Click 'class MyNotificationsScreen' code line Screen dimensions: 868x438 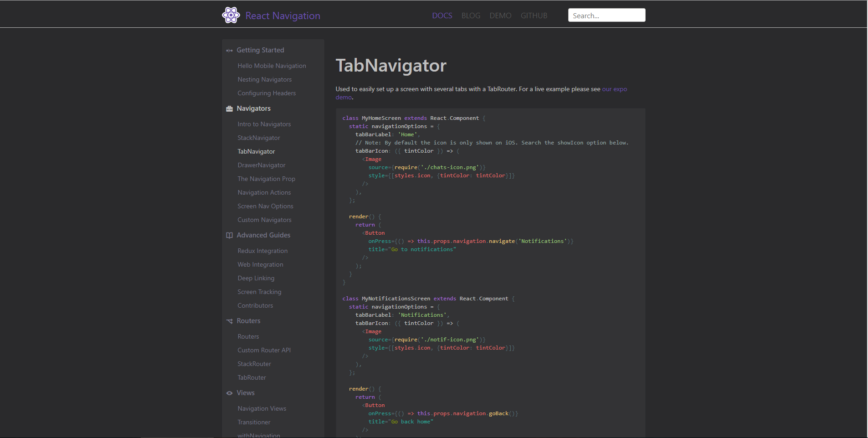click(x=428, y=299)
